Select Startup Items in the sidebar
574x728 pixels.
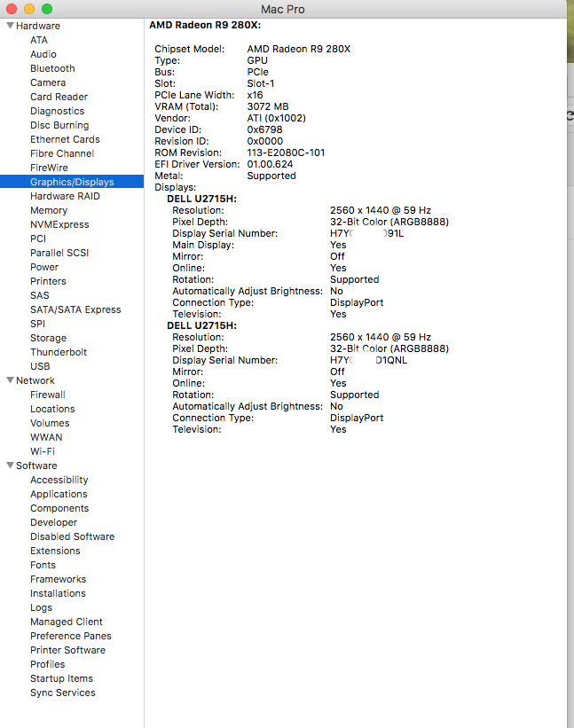point(61,678)
